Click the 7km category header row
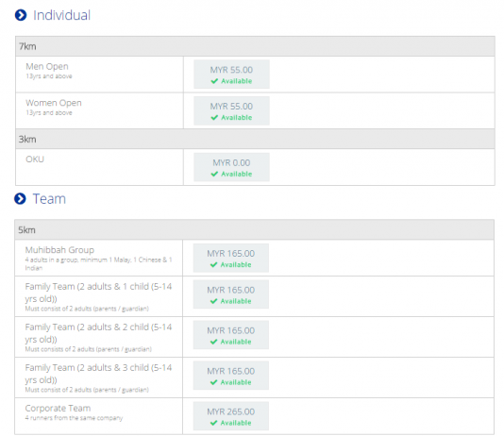The image size is (504, 436). click(255, 46)
